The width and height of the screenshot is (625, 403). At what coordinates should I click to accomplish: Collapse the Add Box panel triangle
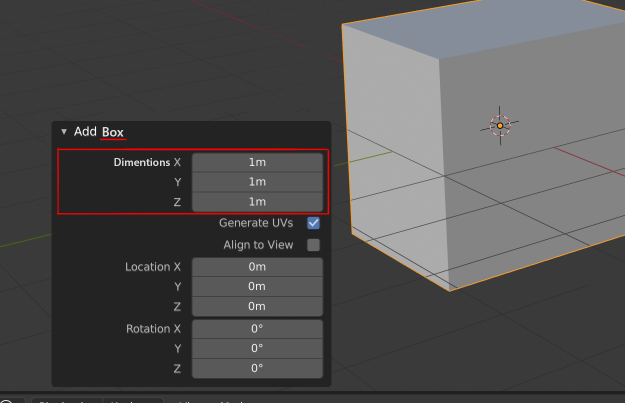[x=64, y=132]
